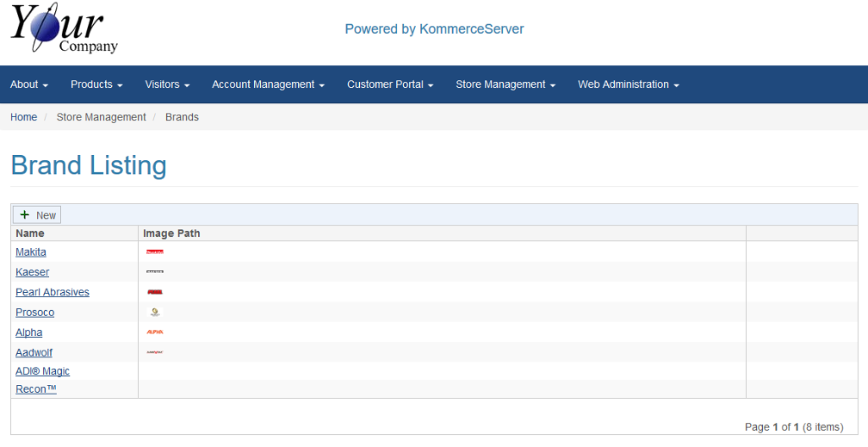Image resolution: width=868 pixels, height=447 pixels.
Task: Expand the Store Management menu
Action: point(506,84)
